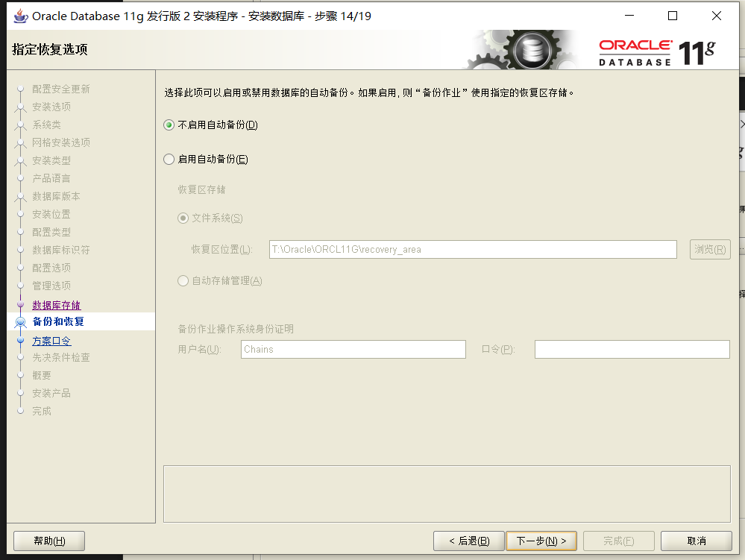745x560 pixels.
Task: Go to 方案口令 step in sidebar
Action: pyautogui.click(x=51, y=341)
